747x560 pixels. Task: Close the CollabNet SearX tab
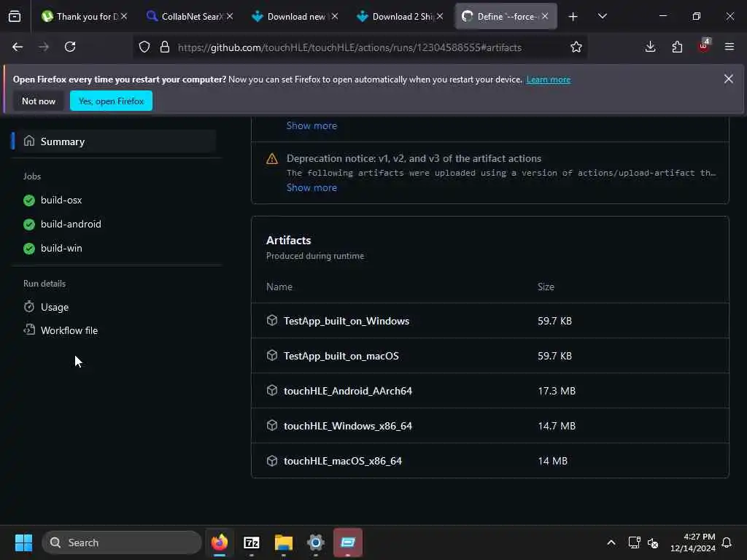click(x=230, y=17)
